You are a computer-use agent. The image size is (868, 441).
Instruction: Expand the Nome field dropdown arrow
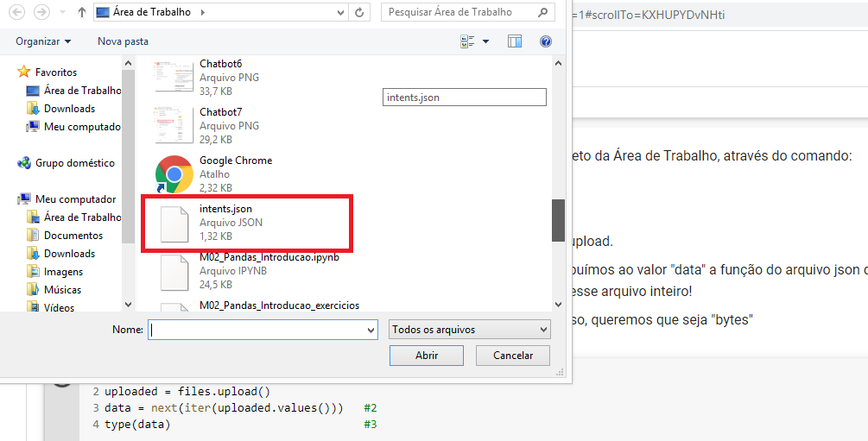pos(371,330)
